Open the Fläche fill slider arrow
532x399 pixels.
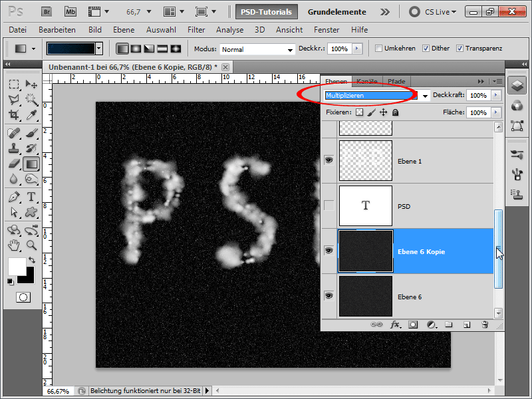coord(496,112)
